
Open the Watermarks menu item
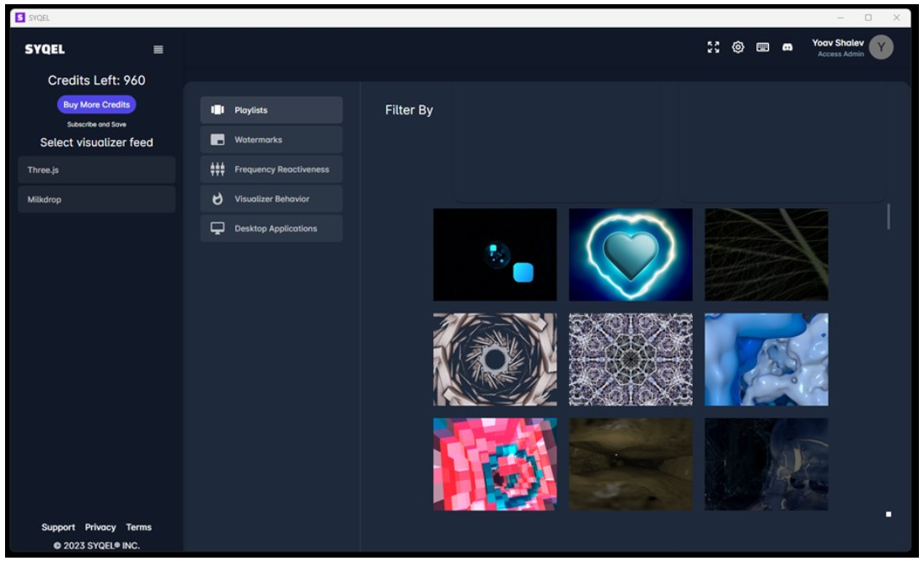tap(271, 140)
